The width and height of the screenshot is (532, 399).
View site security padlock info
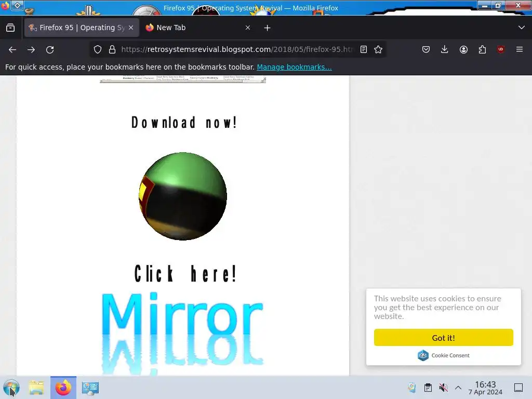(x=112, y=49)
